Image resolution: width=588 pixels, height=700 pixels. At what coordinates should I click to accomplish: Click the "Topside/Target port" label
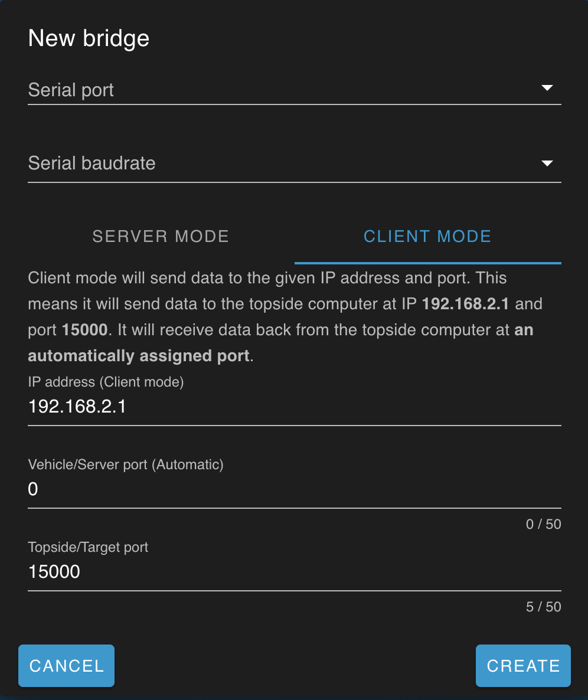click(x=88, y=548)
